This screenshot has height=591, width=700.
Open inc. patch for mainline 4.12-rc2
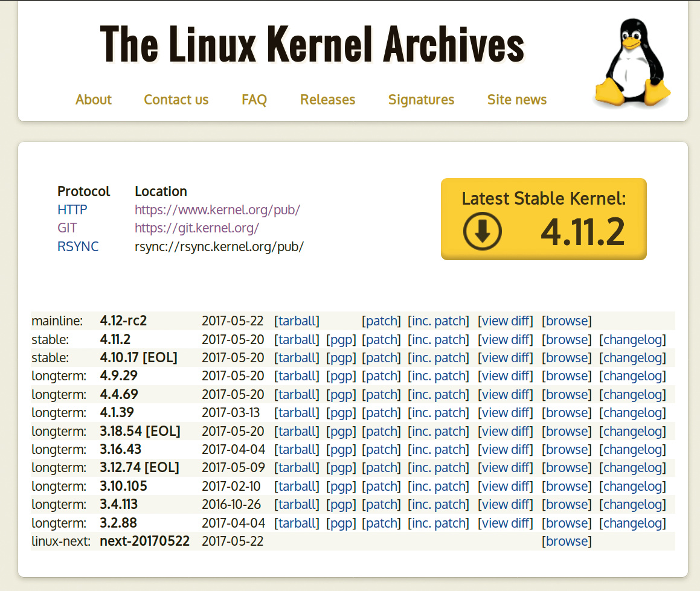438,321
